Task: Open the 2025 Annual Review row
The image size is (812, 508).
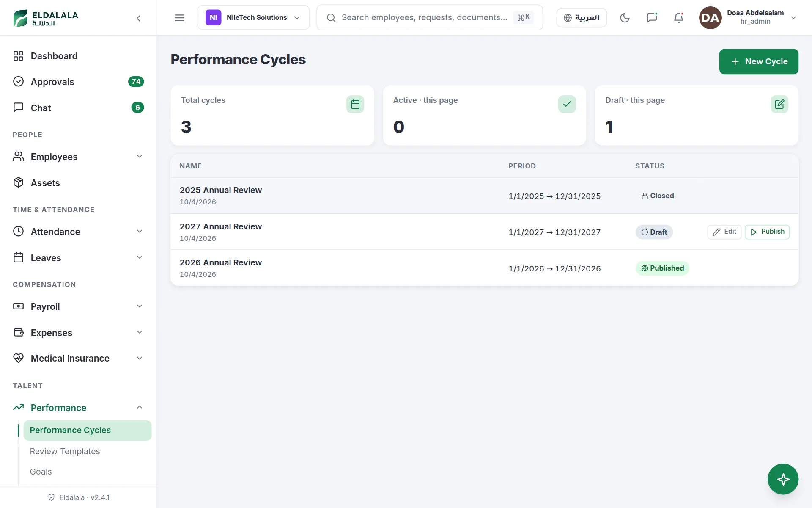Action: point(484,196)
